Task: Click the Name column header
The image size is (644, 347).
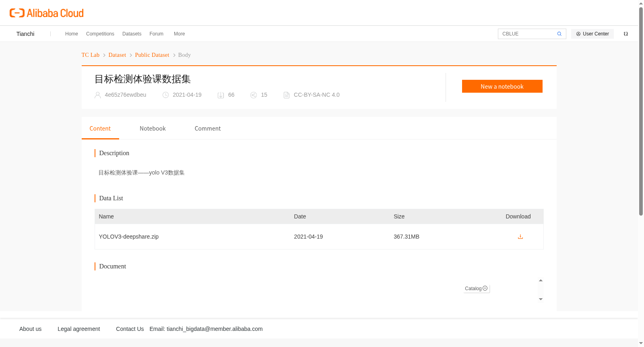Action: [106, 216]
